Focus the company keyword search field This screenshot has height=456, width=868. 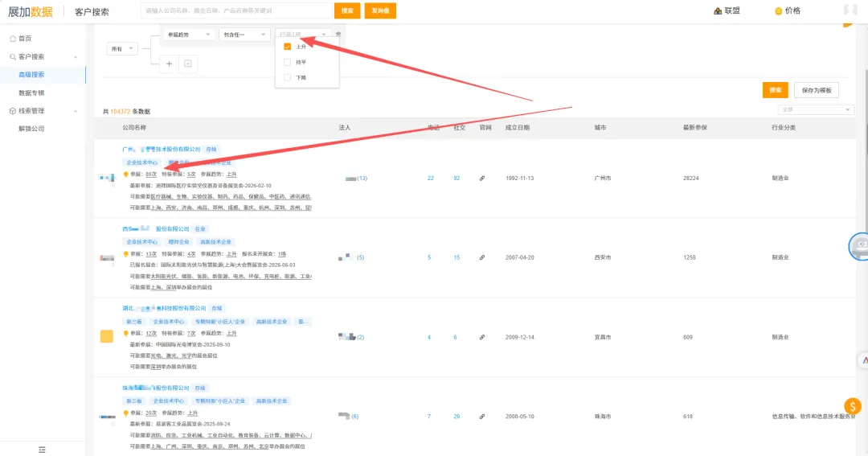tap(236, 10)
